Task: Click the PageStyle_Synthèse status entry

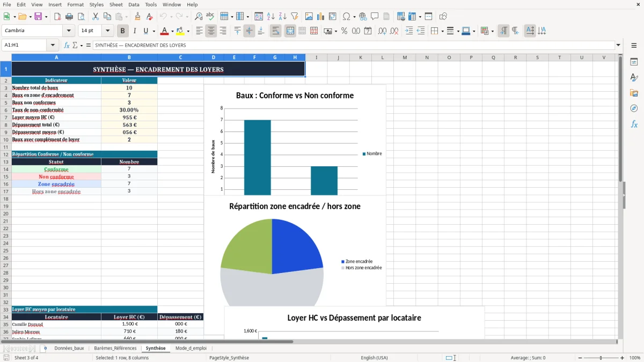Action: pyautogui.click(x=229, y=358)
